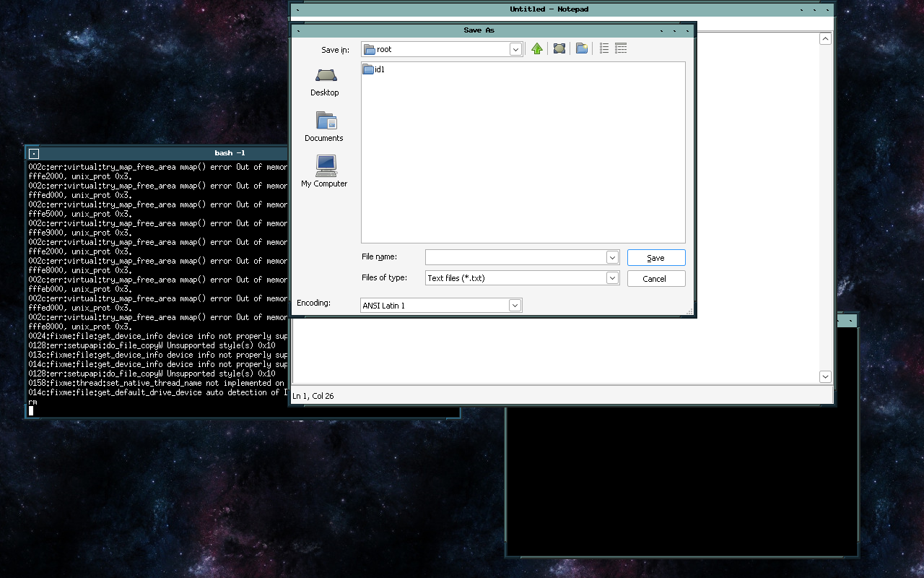Open the Encoding dropdown showing ANSI Latin 1
924x578 pixels.
coord(514,304)
